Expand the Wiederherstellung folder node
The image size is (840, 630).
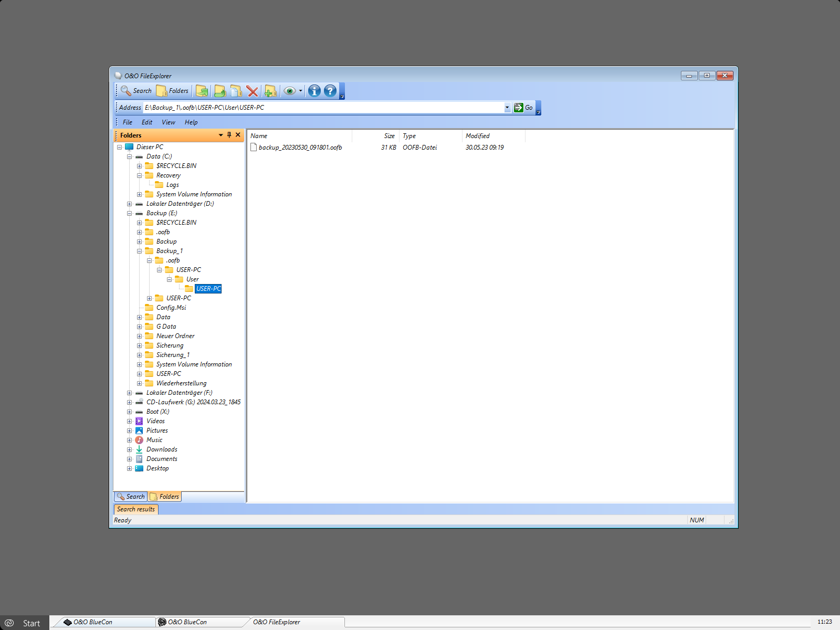[140, 383]
